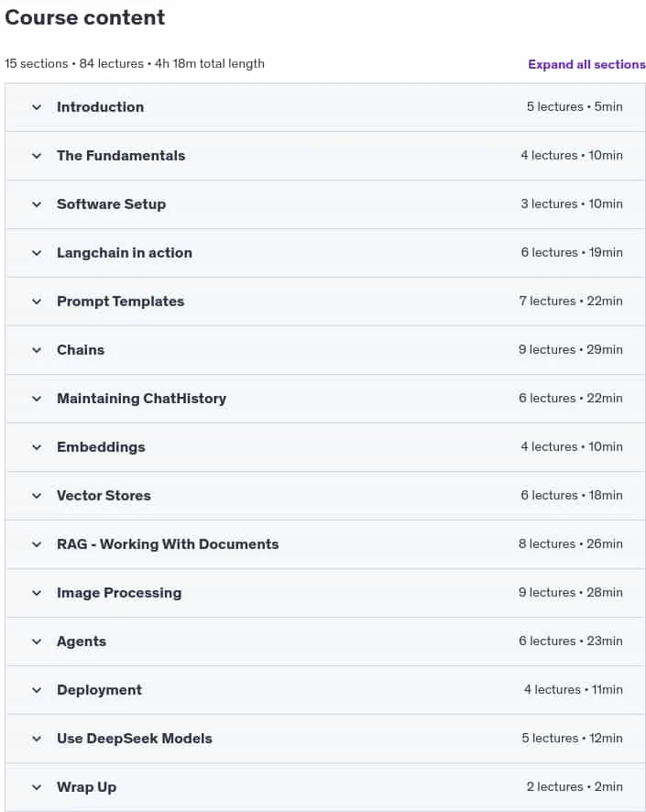This screenshot has width=646, height=812.
Task: Expand the Introduction section chevron
Action: pyautogui.click(x=37, y=107)
